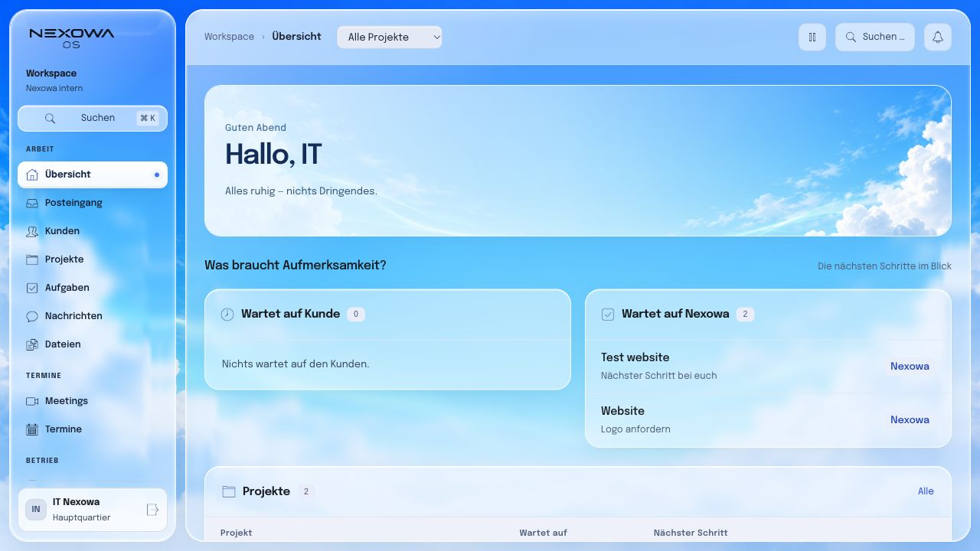The width and height of the screenshot is (980, 551).
Task: Click the Workspace breadcrumb link
Action: tap(229, 37)
